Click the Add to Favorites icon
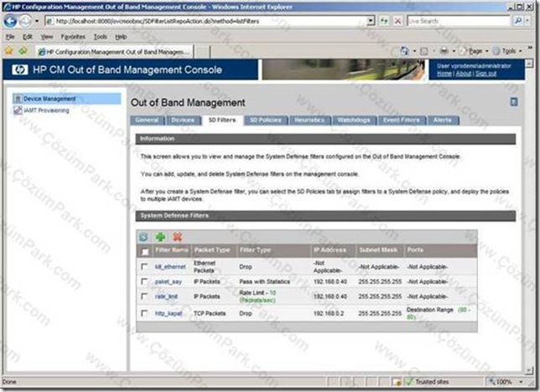540x392 pixels. click(x=23, y=51)
